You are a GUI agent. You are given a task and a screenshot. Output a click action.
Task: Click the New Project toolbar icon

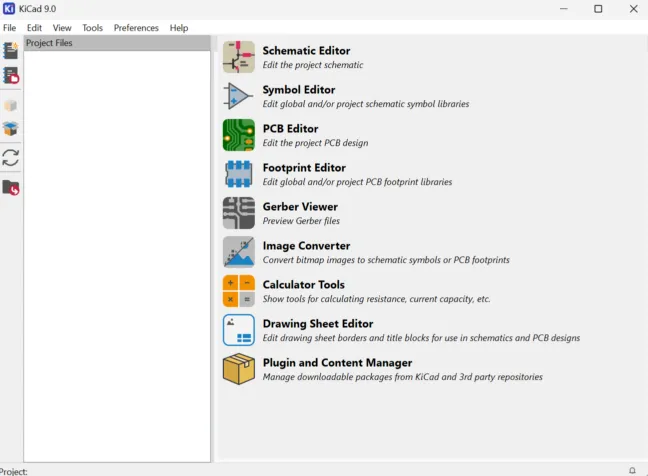pyautogui.click(x=11, y=50)
